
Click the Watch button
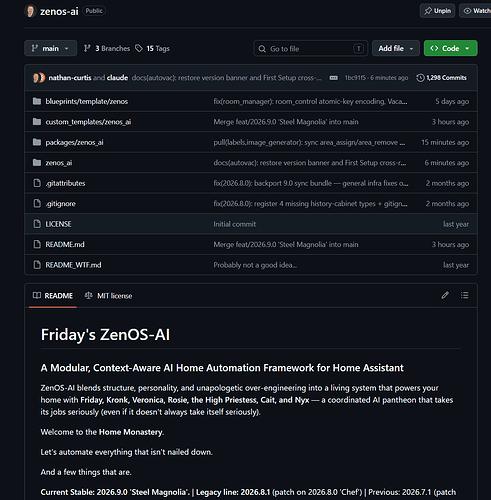476,11
